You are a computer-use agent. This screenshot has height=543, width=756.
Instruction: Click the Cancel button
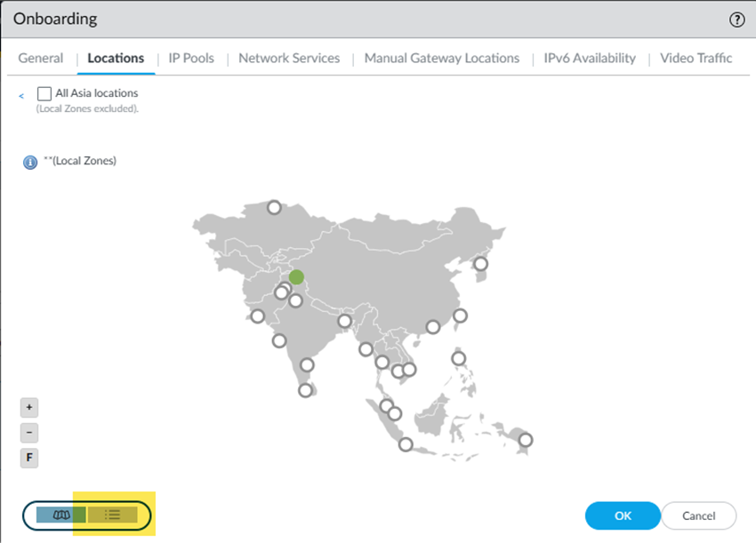click(698, 515)
